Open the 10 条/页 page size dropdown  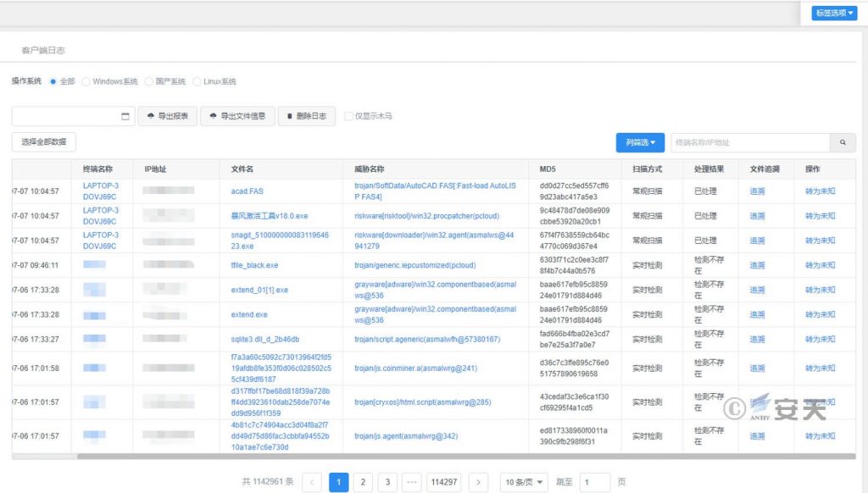point(523,482)
